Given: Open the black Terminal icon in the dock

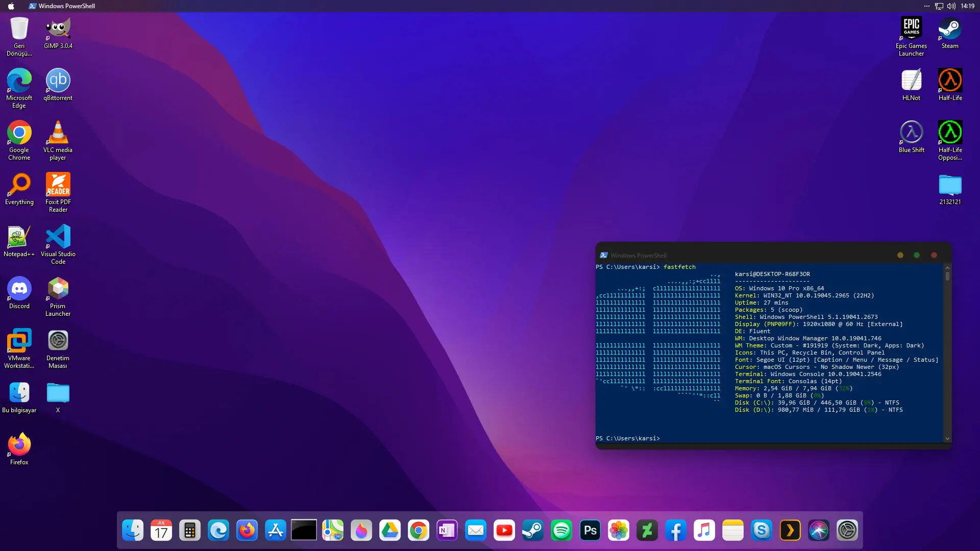Looking at the screenshot, I should pyautogui.click(x=304, y=531).
